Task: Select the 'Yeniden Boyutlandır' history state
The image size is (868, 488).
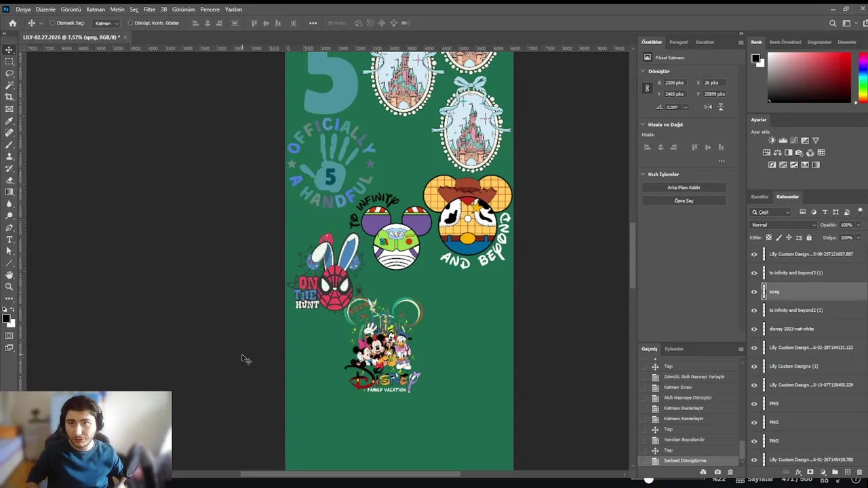Action: [x=684, y=440]
